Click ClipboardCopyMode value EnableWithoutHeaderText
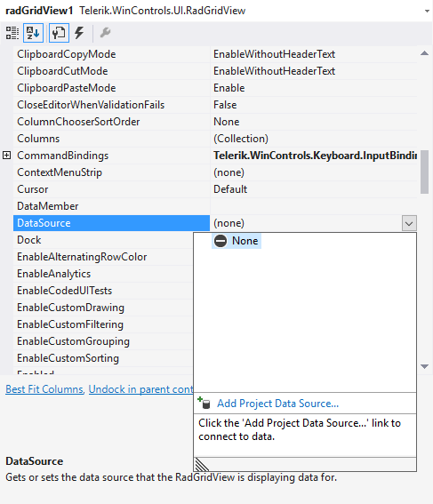Image resolution: width=433 pixels, height=504 pixels. [274, 54]
